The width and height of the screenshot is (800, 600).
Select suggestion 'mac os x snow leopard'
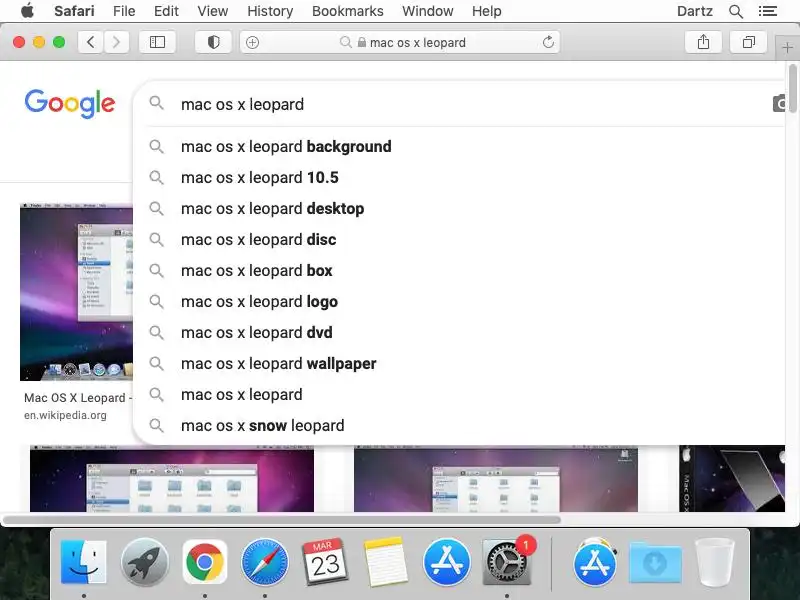click(x=459, y=426)
